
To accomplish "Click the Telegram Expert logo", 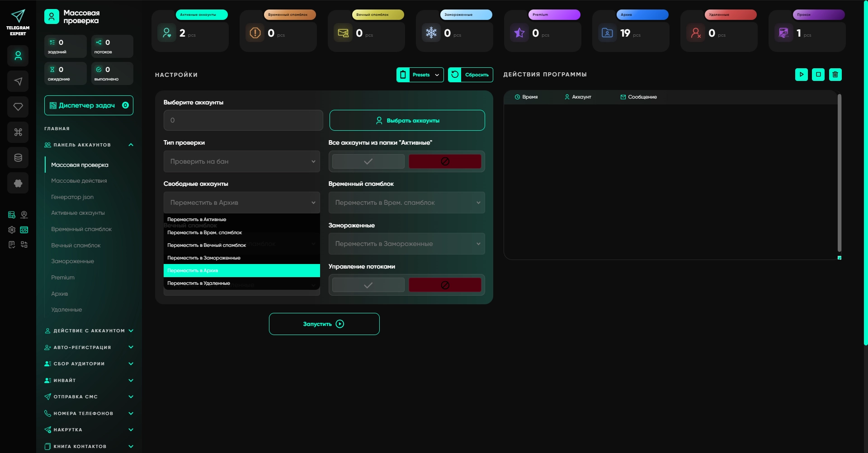I will point(18,22).
